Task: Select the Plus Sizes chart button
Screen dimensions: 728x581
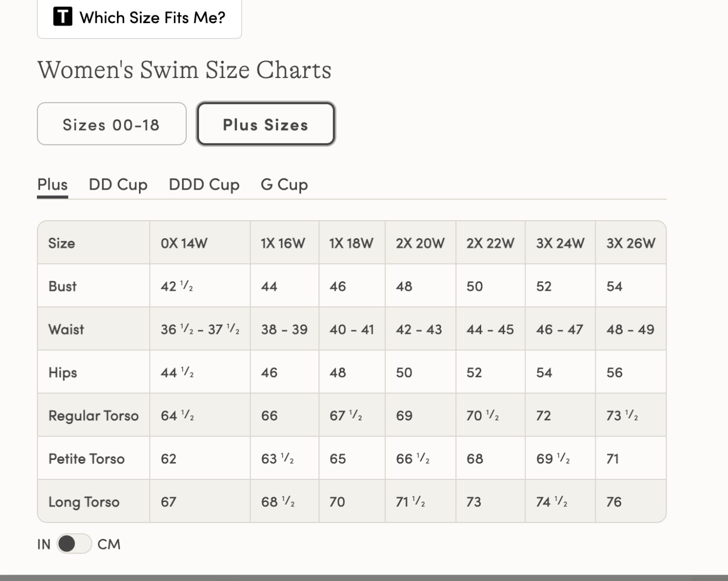Action: pyautogui.click(x=265, y=124)
